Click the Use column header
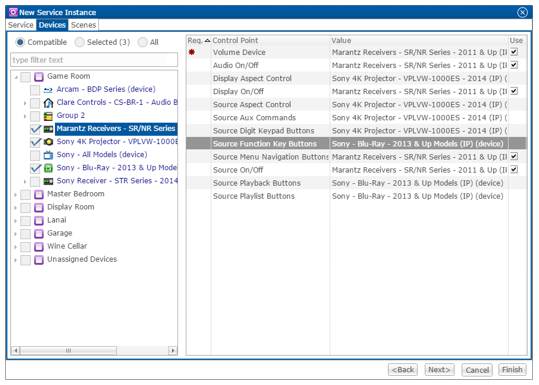Viewport: 539px width, 385px height. pyautogui.click(x=517, y=41)
